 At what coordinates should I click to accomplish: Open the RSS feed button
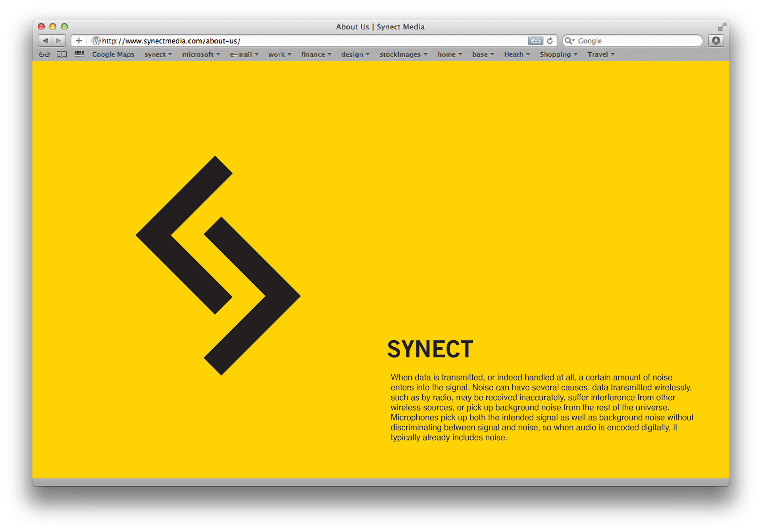[x=535, y=40]
